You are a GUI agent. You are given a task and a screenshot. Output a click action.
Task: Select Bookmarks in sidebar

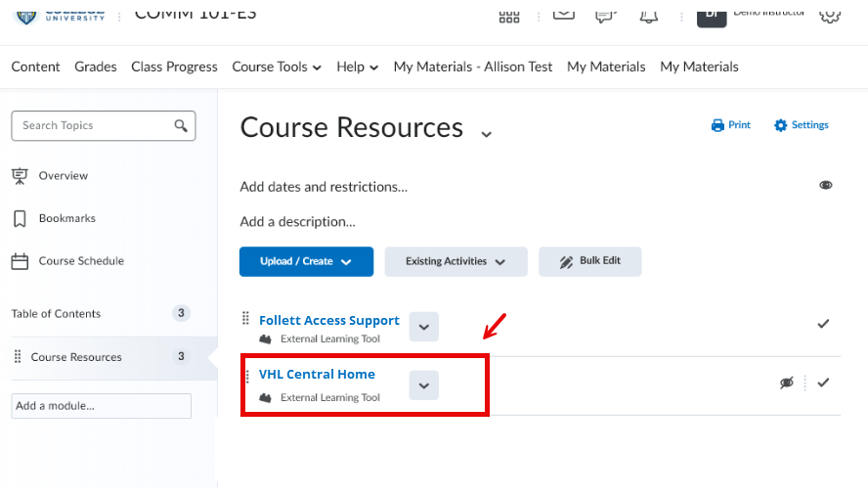pyautogui.click(x=67, y=218)
